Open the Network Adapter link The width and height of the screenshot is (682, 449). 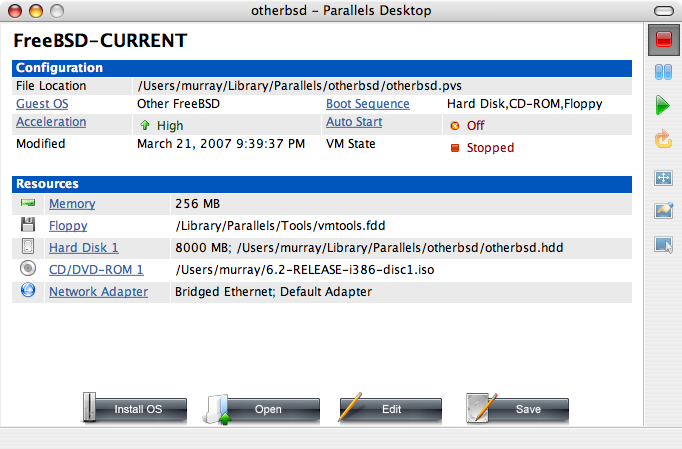click(x=98, y=292)
